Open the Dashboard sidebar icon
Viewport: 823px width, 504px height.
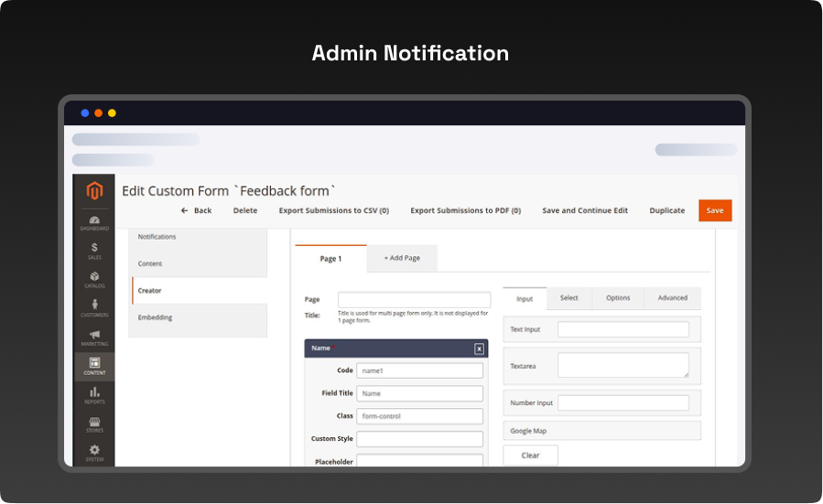(x=94, y=221)
